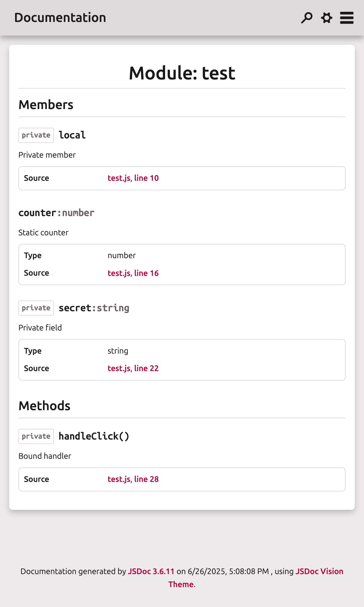Jump to line 28 source link
The image size is (364, 607).
point(146,479)
